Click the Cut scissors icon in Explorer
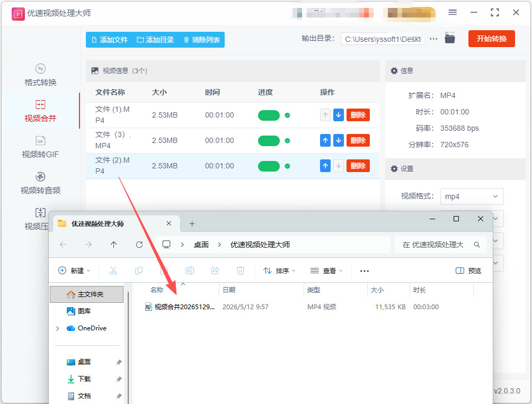Screen dimensions: 532x404 [113, 271]
